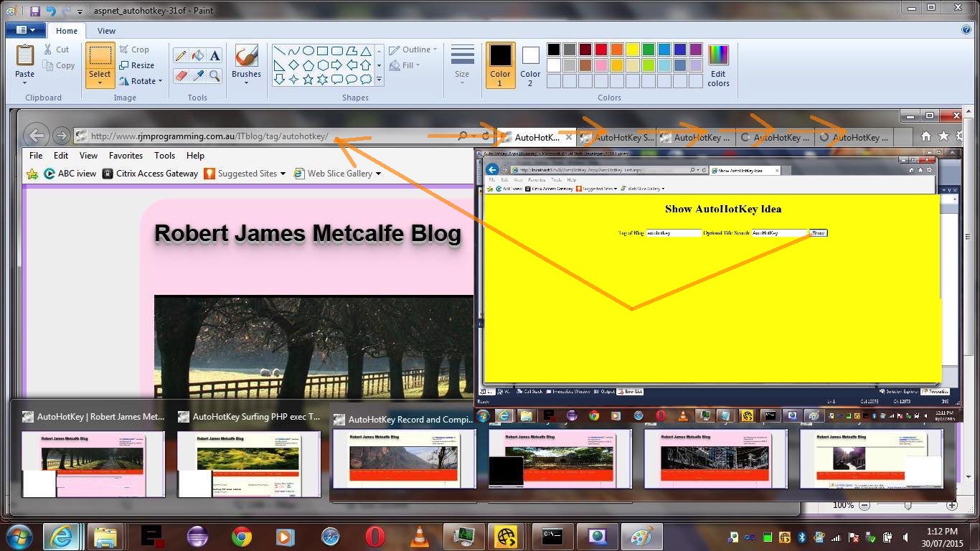
Task: Open the Windows Start button
Action: click(18, 536)
